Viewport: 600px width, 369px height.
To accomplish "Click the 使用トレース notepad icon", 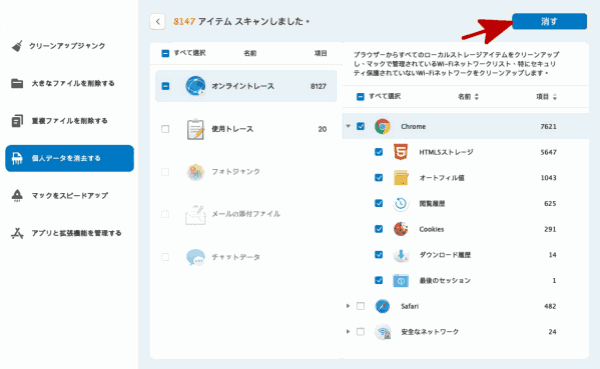I will pos(196,129).
